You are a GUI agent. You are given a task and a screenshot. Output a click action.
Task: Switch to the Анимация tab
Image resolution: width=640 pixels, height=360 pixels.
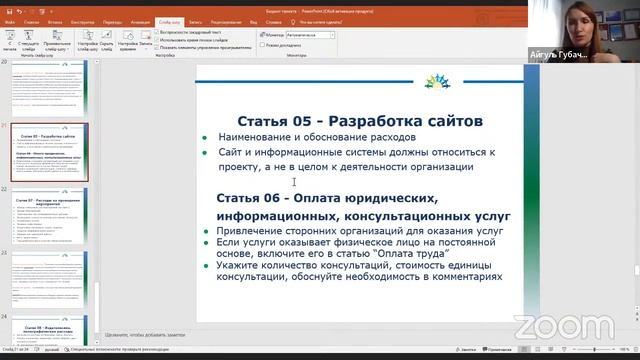140,22
